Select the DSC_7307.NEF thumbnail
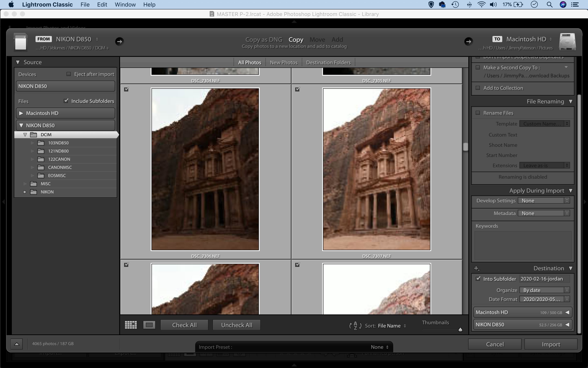The image size is (588, 368). [x=376, y=169]
